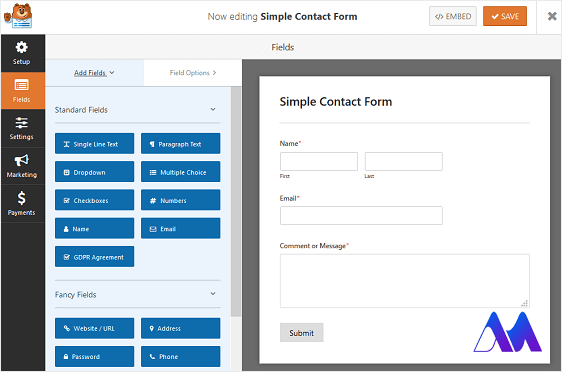
Task: Click the First name input box
Action: (319, 161)
